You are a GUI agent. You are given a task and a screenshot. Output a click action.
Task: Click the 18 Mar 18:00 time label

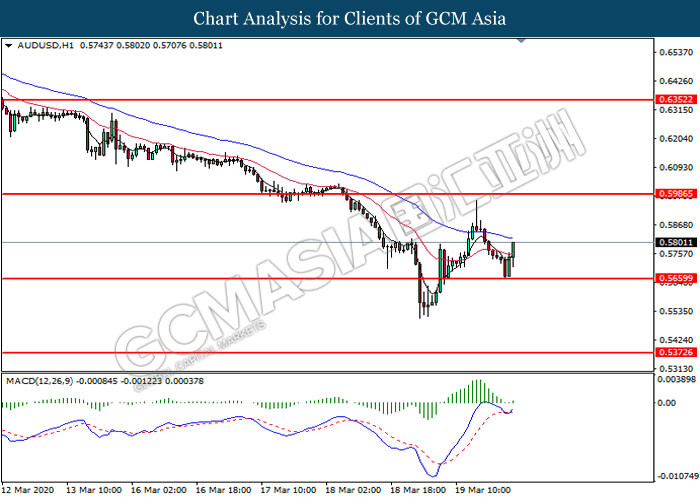(418, 490)
